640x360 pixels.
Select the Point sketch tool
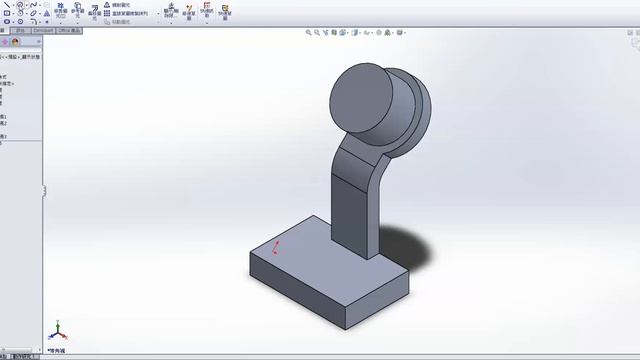(47, 22)
